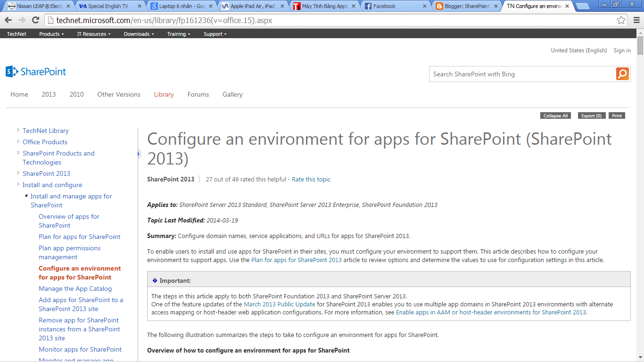Click the Facebook tab favicon
Screen dimensions: 644x362
[368, 6]
